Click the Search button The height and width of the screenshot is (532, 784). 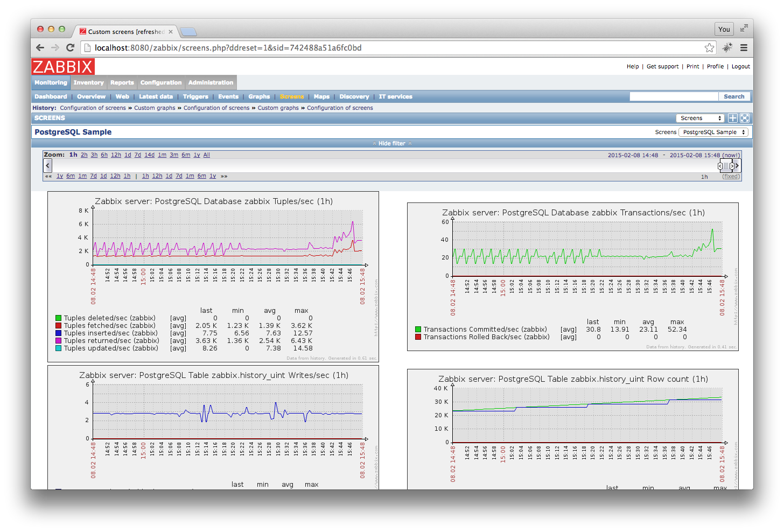point(734,96)
